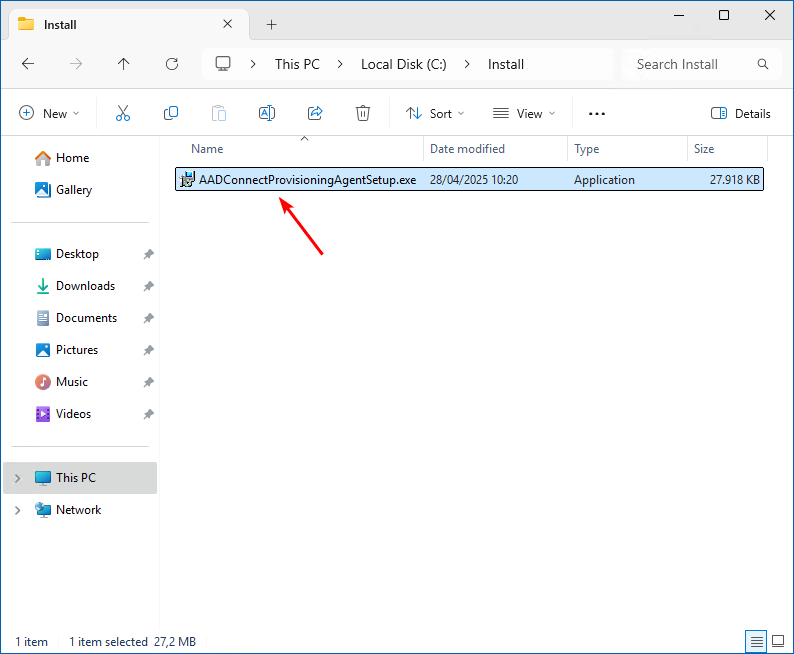Expand the This PC tree node
This screenshot has width=794, height=654.
click(x=16, y=478)
